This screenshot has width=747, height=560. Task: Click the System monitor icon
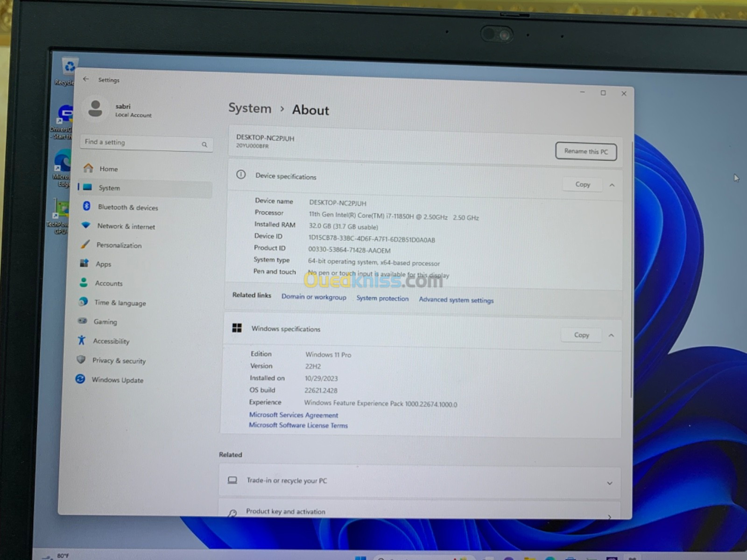pyautogui.click(x=87, y=187)
